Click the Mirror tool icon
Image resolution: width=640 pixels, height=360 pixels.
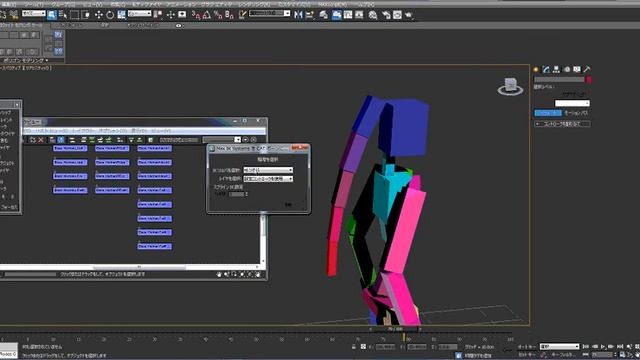[298, 15]
